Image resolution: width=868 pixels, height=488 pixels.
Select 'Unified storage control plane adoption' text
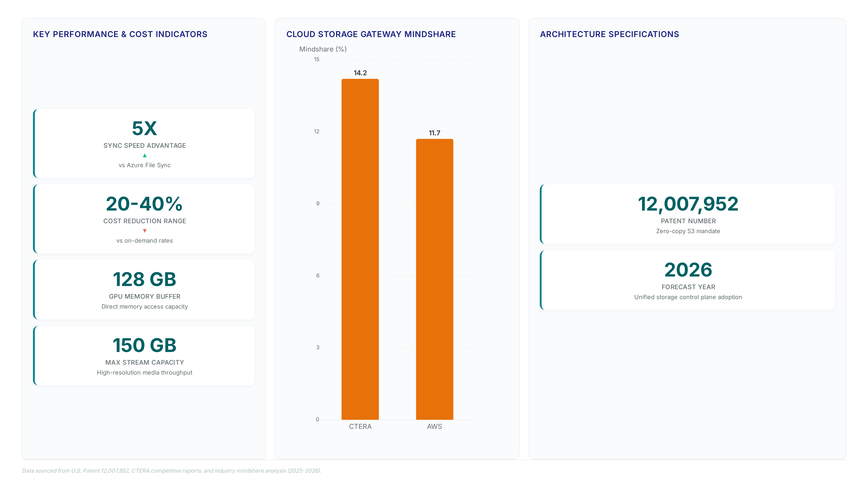(688, 297)
